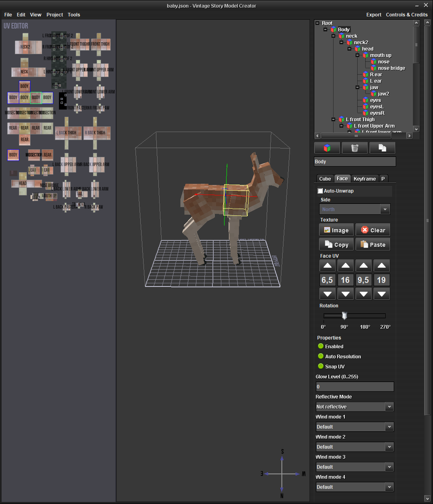Click the Glow Level input field

coord(354,387)
